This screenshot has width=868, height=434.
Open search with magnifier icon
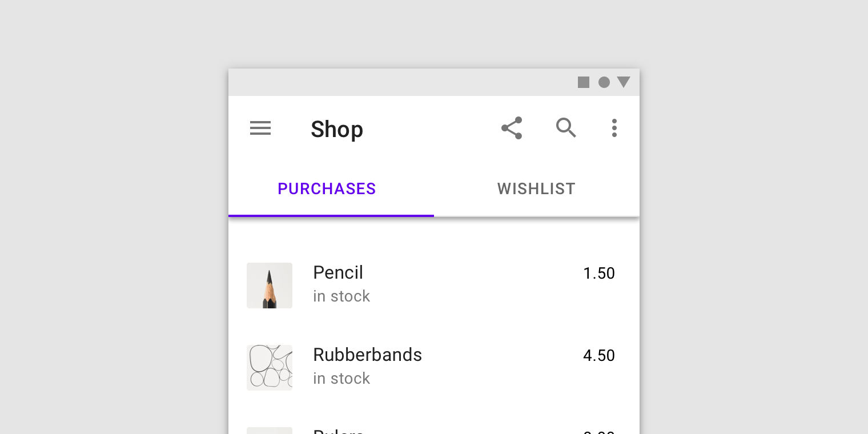566,128
